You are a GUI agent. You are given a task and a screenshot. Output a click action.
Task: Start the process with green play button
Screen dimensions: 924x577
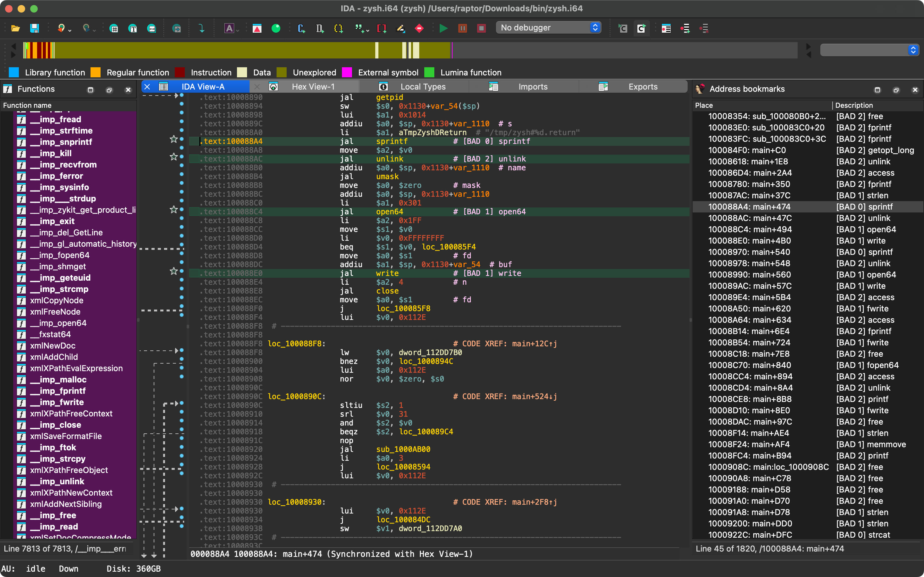coord(443,28)
